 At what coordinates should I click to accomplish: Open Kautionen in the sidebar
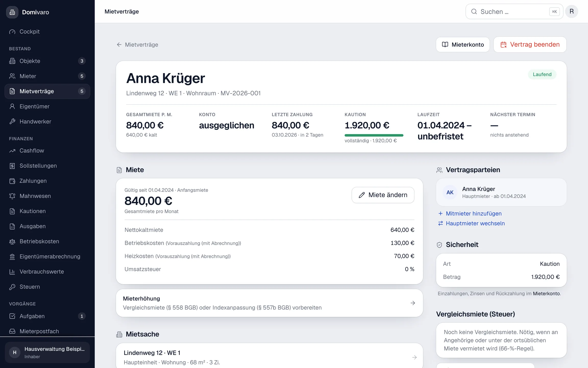[47, 211]
